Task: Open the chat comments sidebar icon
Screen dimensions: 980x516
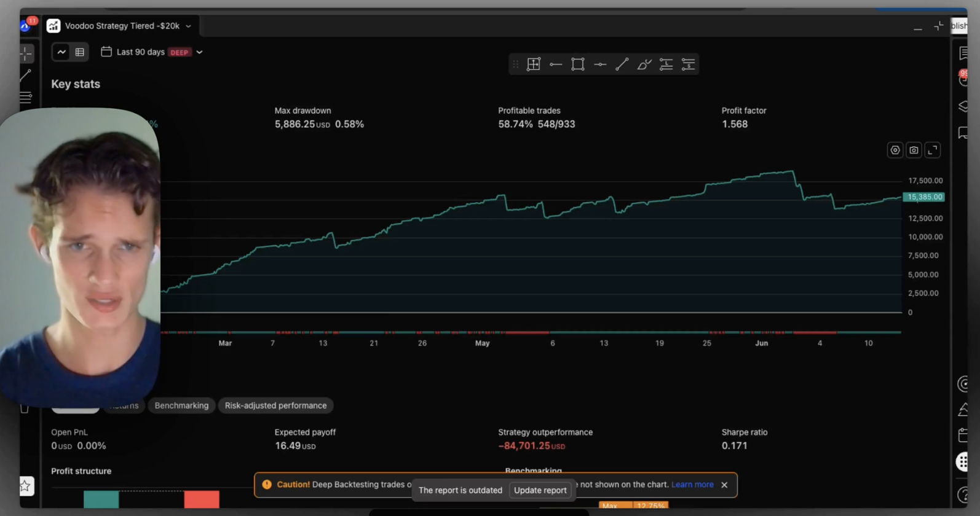Action: (x=963, y=133)
